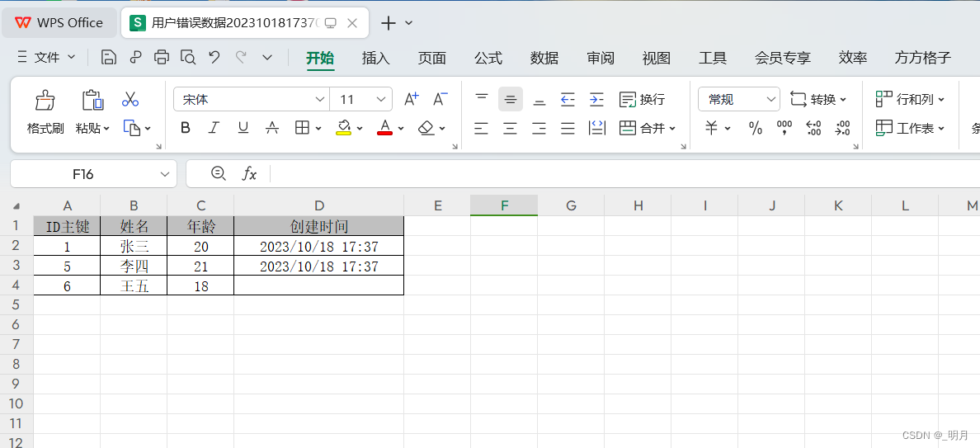Expand currency ¥ format dropdown
Screen dimensions: 980x448
pyautogui.click(x=728, y=128)
